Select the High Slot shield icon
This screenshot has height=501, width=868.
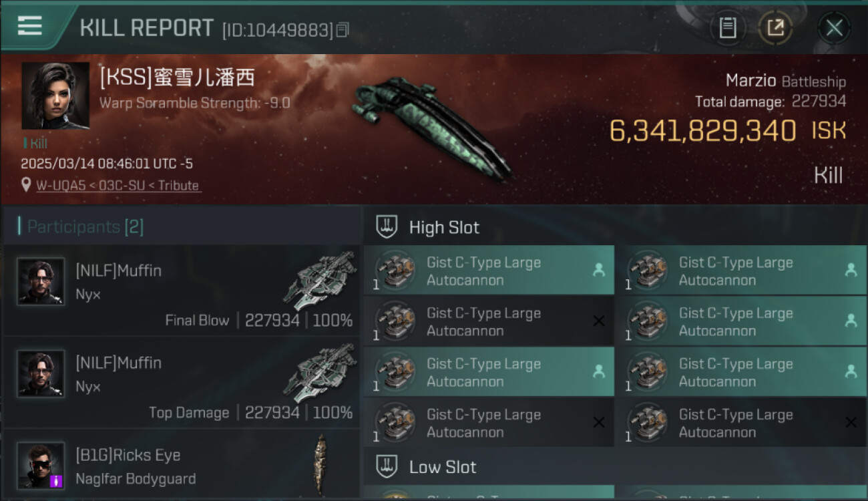point(387,227)
